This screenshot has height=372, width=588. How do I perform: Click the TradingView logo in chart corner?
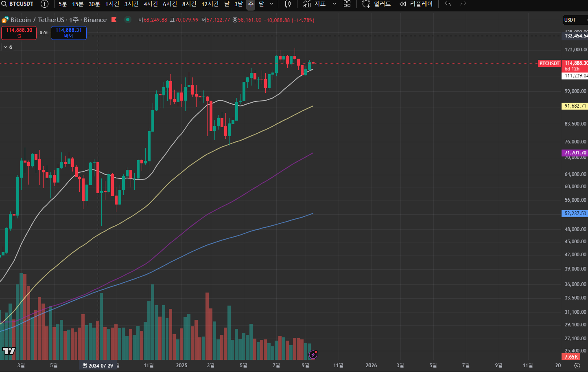tap(9, 351)
